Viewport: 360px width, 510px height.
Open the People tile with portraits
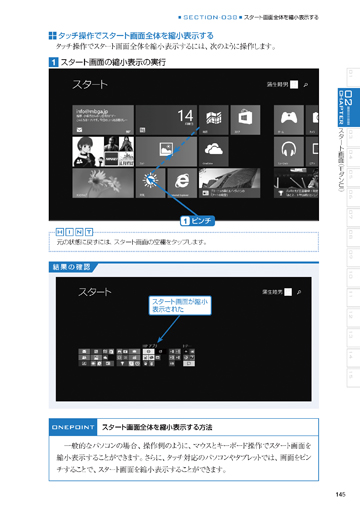click(x=103, y=152)
